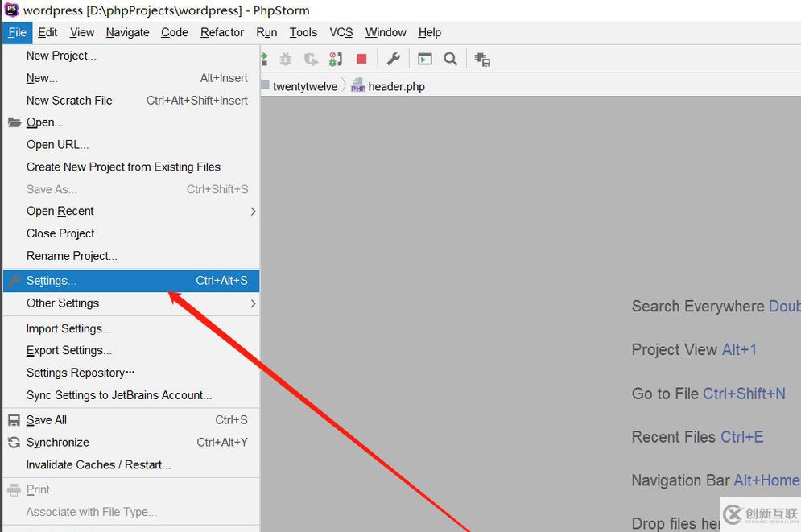801x532 pixels.
Task: Choose New Project... from File menu
Action: coord(131,56)
